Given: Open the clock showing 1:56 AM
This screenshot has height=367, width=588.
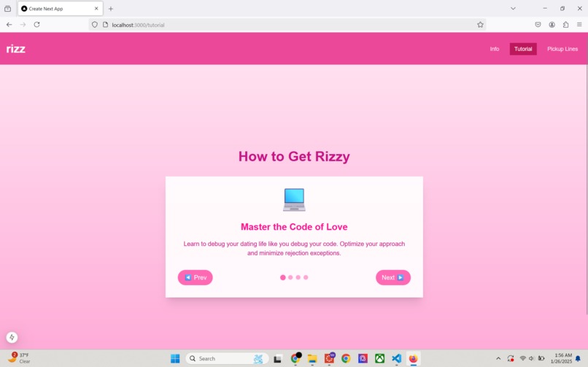Looking at the screenshot, I should (x=562, y=358).
